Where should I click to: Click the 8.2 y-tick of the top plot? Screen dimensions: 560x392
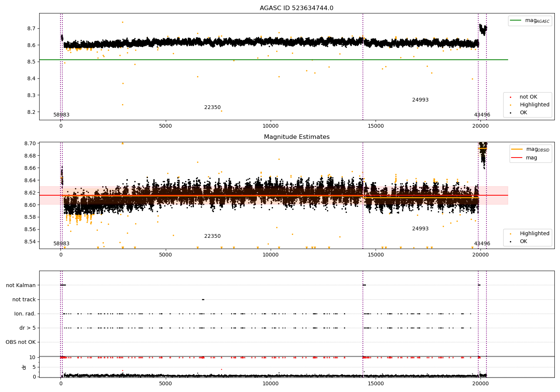31,112
